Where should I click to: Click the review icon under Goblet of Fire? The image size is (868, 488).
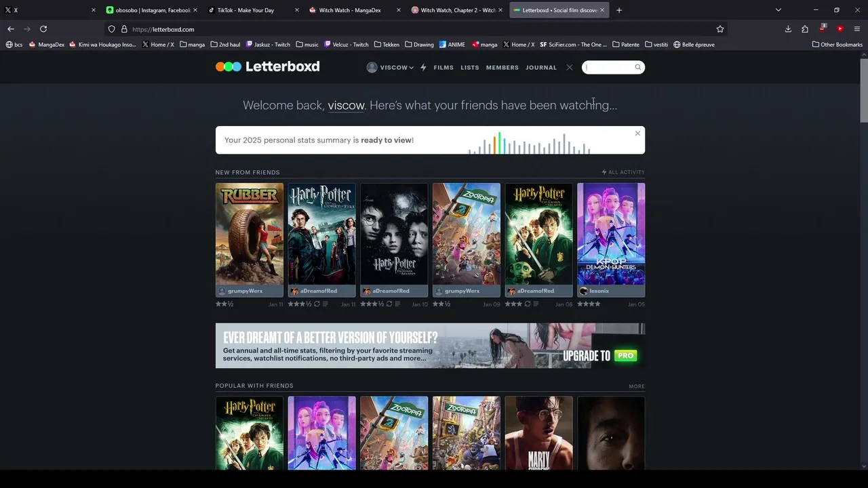tap(325, 304)
